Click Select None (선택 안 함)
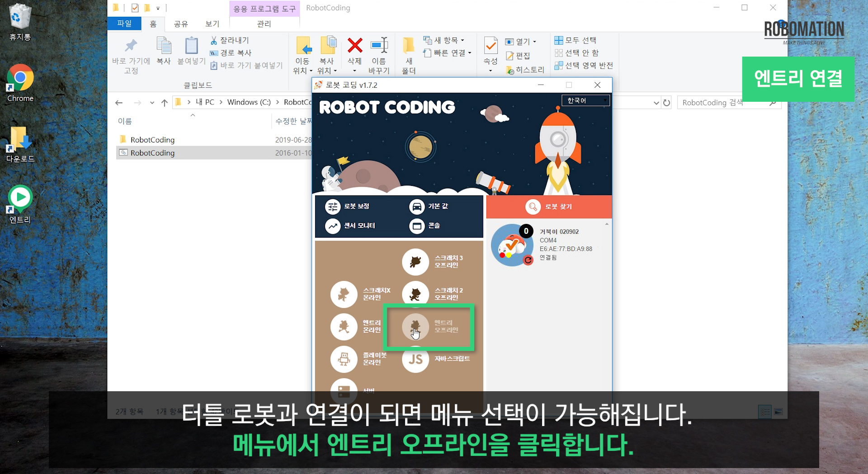Viewport: 868px width, 474px height. [576, 53]
